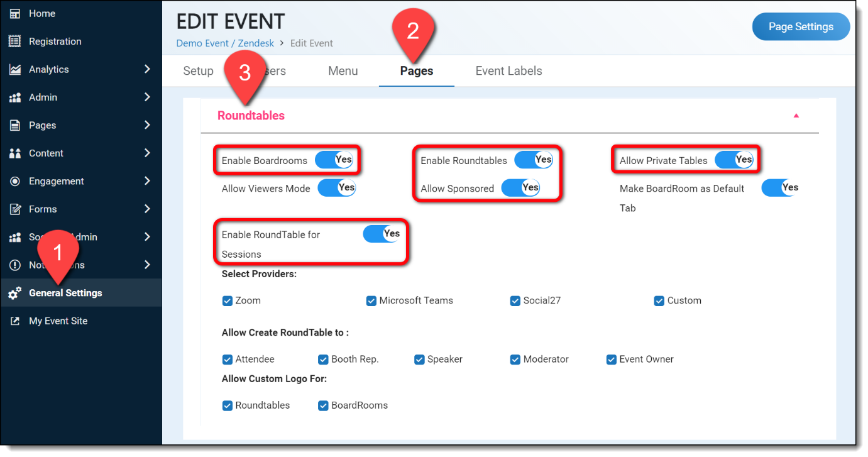
Task: Turn off Allow Private Tables toggle
Action: (734, 160)
